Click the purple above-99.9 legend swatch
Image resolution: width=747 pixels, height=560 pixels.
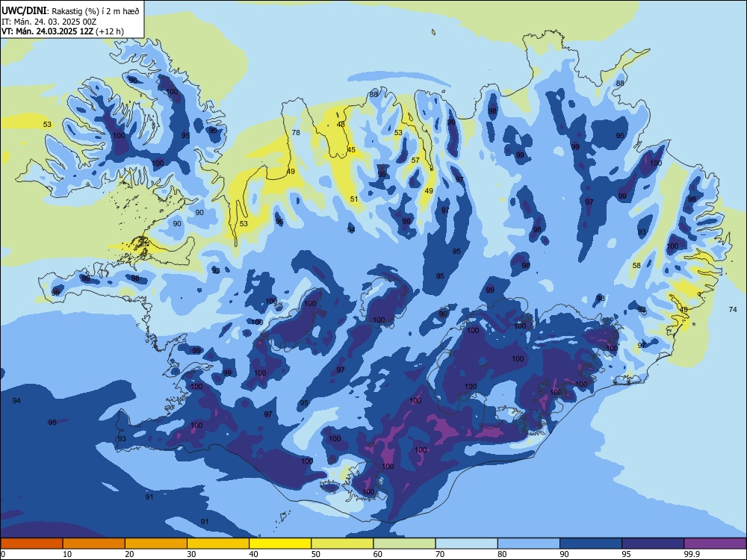715,544
